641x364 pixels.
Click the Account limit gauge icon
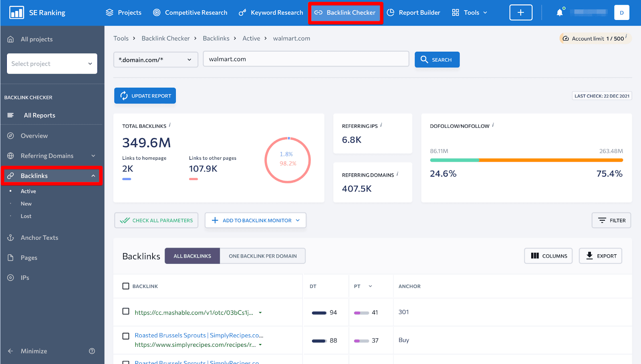tap(566, 38)
